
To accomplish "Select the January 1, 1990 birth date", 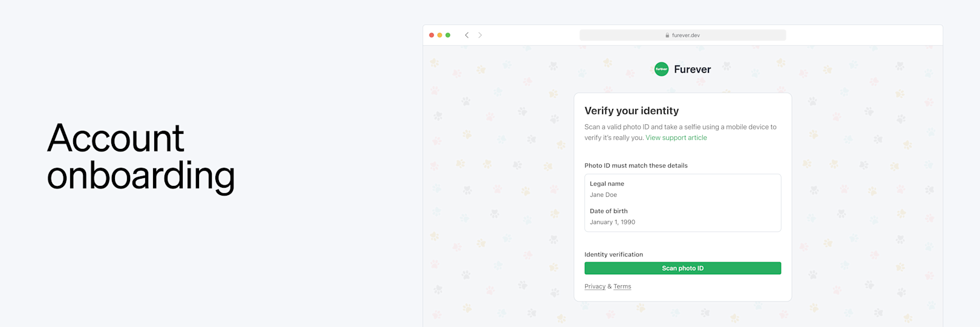I will [612, 222].
